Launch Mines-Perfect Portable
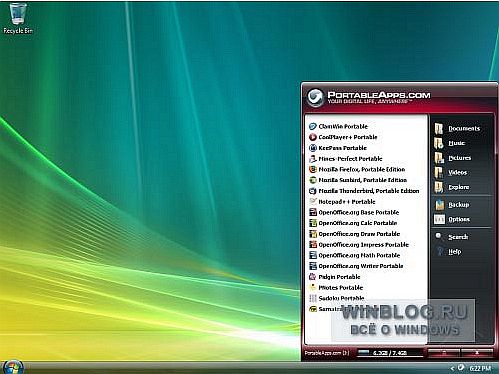Image resolution: width=499 pixels, height=374 pixels. [346, 159]
